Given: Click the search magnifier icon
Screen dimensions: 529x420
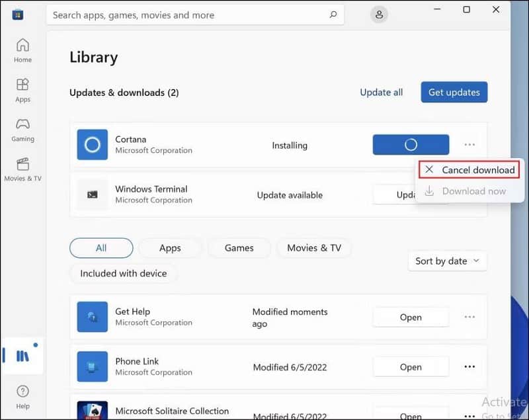Looking at the screenshot, I should [333, 15].
